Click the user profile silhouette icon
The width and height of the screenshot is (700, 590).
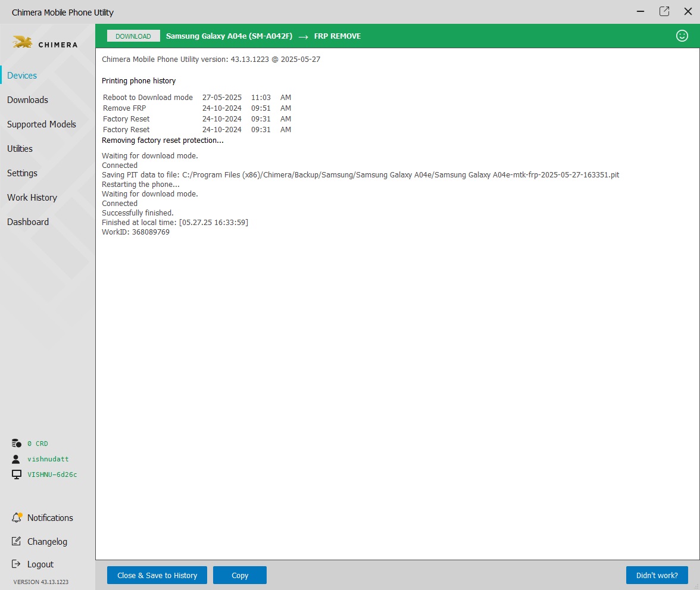[x=16, y=458]
